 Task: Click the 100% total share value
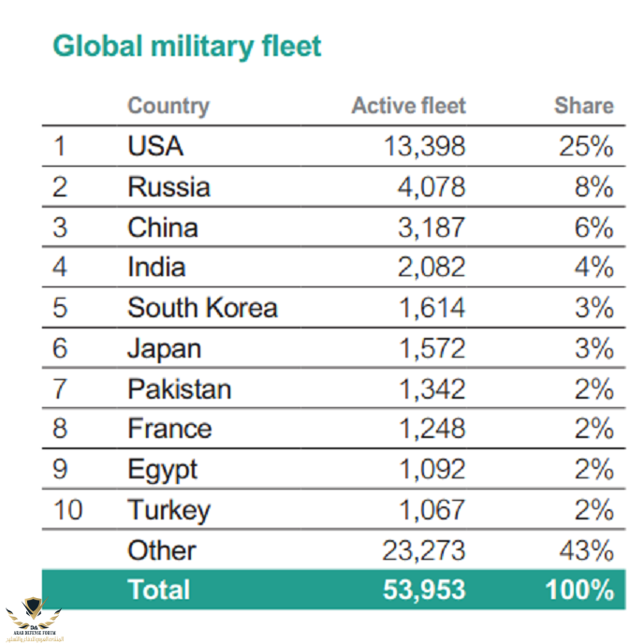click(x=580, y=590)
